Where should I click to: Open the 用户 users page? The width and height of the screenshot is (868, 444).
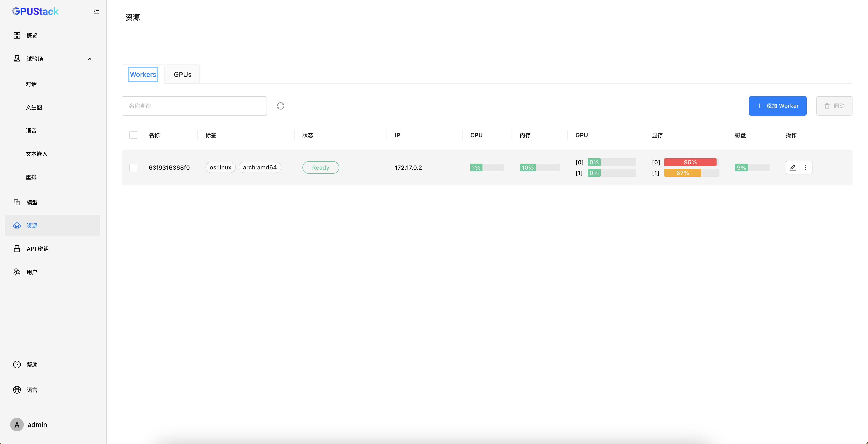[32, 272]
